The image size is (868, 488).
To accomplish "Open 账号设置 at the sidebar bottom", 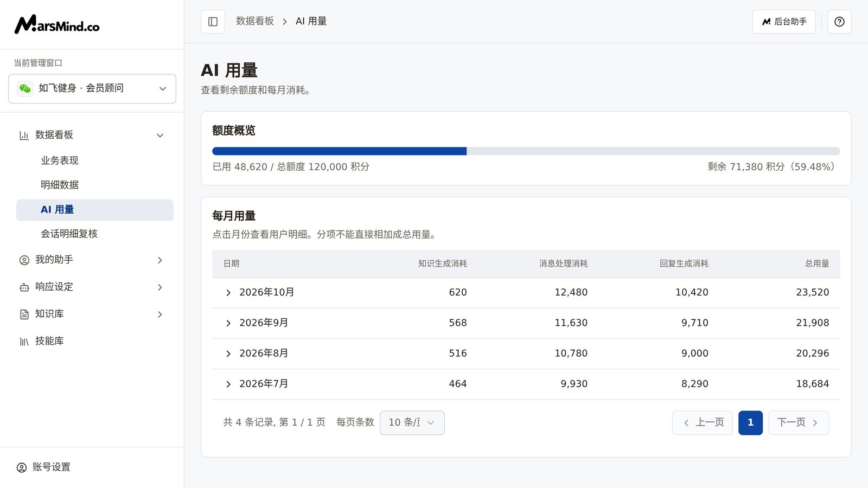I will coord(52,467).
